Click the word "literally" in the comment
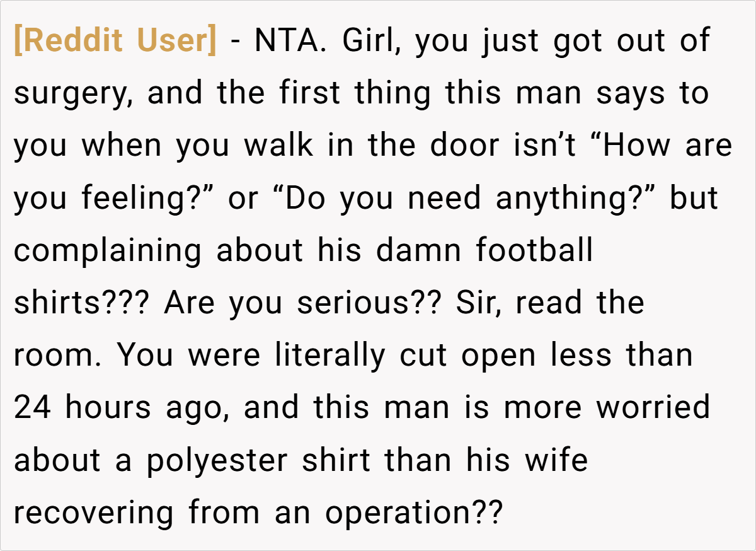 (x=329, y=357)
